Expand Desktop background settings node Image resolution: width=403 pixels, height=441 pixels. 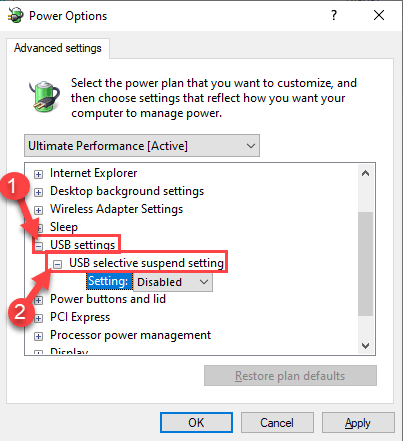click(x=39, y=192)
